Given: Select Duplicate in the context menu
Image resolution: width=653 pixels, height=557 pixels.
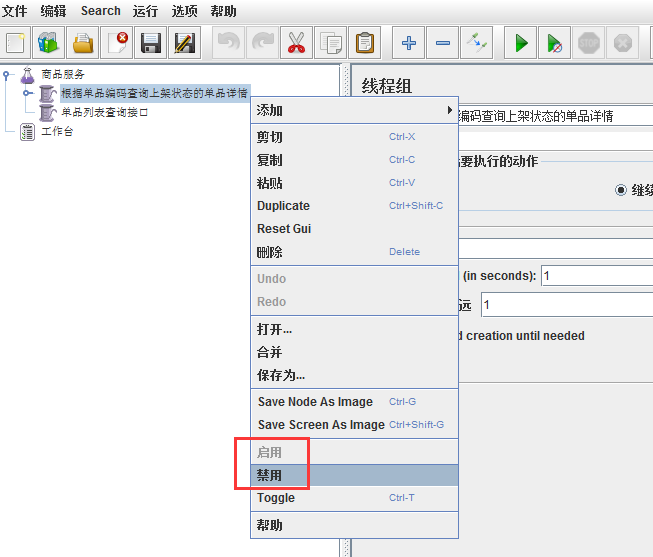Looking at the screenshot, I should tap(283, 206).
